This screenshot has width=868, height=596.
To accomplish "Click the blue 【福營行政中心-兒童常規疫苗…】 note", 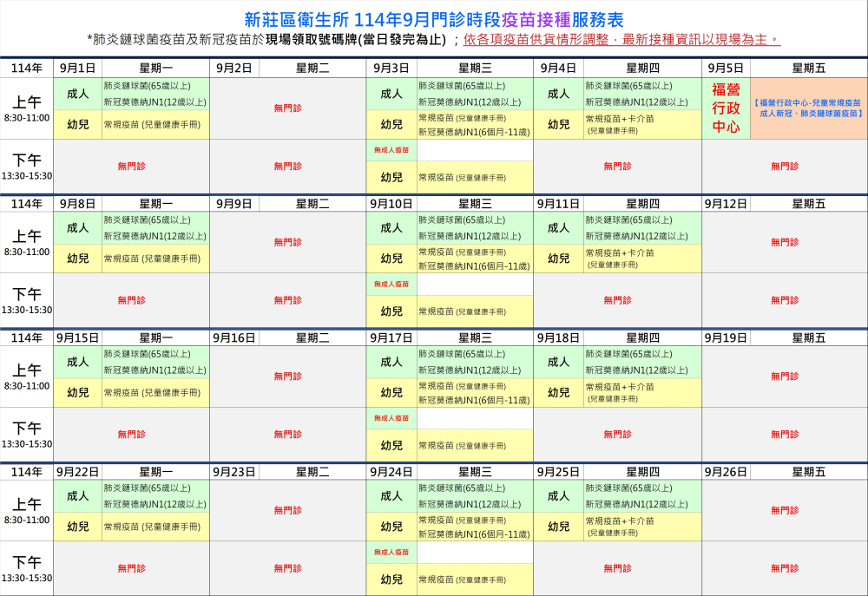I will (809, 108).
